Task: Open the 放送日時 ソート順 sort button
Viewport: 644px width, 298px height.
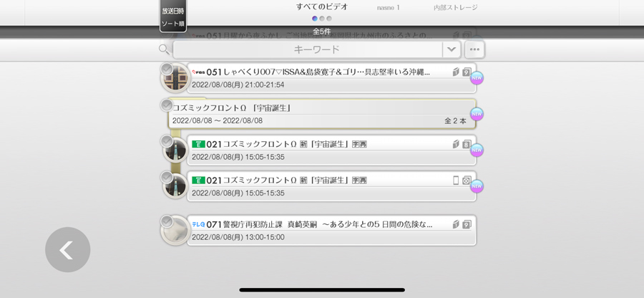Action: (173, 16)
